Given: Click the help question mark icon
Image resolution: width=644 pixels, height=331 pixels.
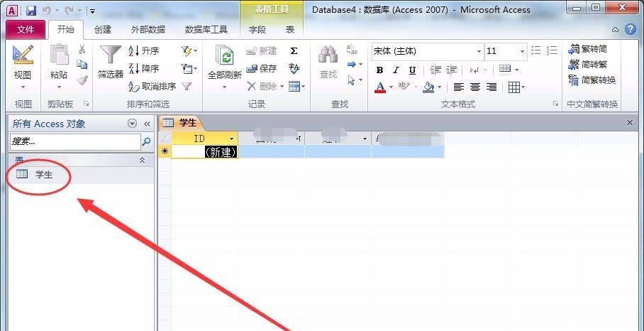Looking at the screenshot, I should point(631,30).
